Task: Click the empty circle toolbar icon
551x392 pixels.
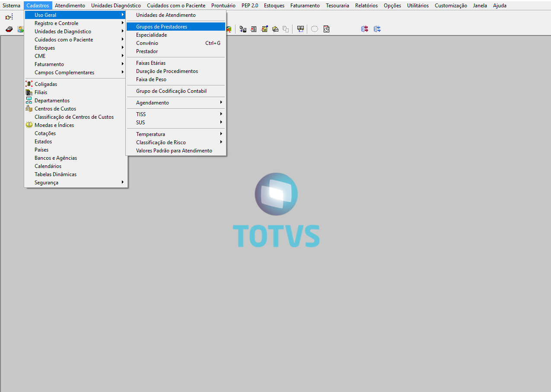Action: click(x=315, y=29)
